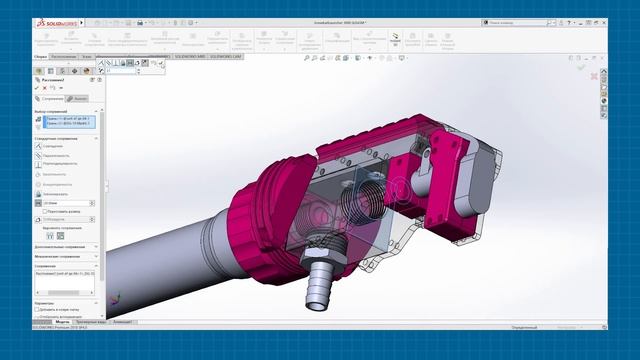
Task: Select Aligned mate alignment button
Action: coord(50,236)
